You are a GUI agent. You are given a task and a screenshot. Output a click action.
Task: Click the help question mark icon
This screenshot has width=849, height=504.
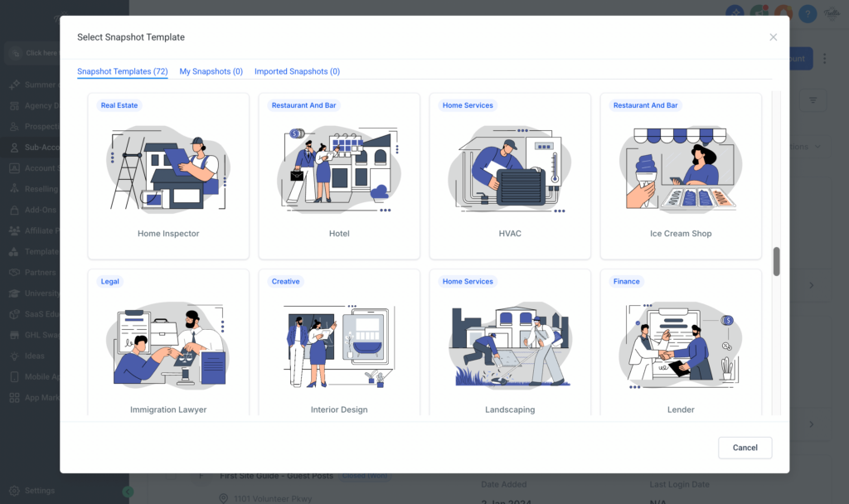[x=807, y=13]
